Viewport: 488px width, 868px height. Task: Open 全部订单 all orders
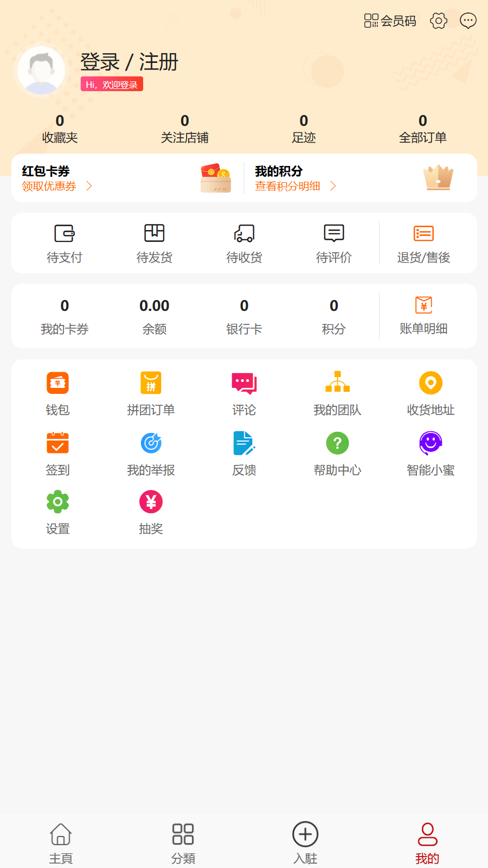click(423, 129)
